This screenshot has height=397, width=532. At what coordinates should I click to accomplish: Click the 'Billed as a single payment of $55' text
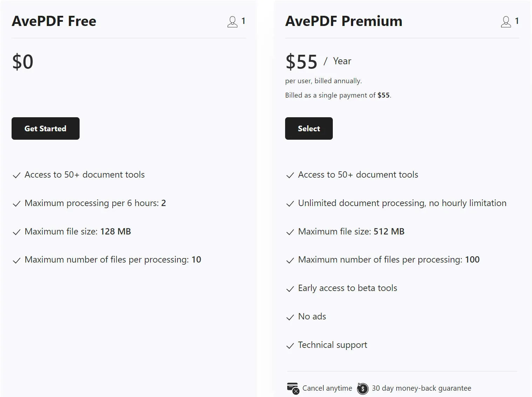[338, 95]
